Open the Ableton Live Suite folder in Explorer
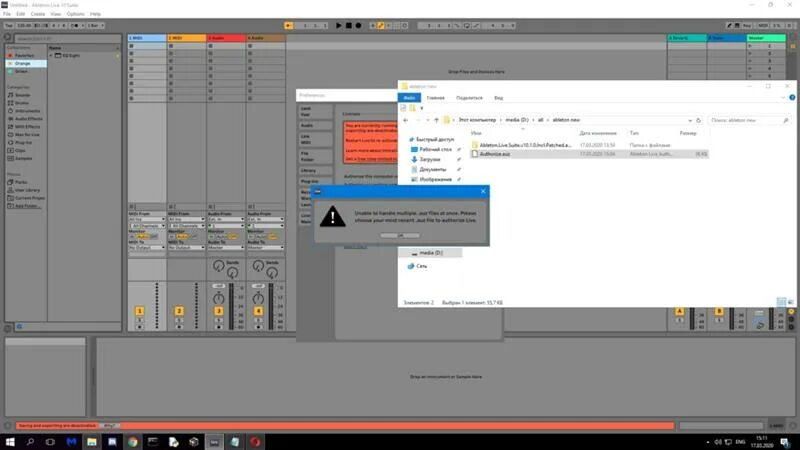 click(x=525, y=145)
